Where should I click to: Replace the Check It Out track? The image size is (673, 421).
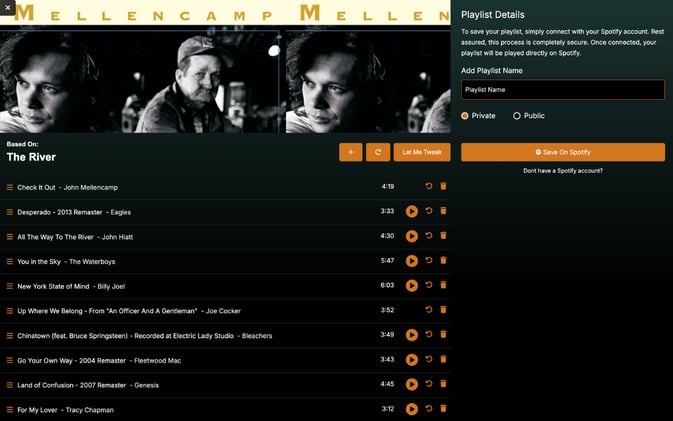tap(428, 186)
